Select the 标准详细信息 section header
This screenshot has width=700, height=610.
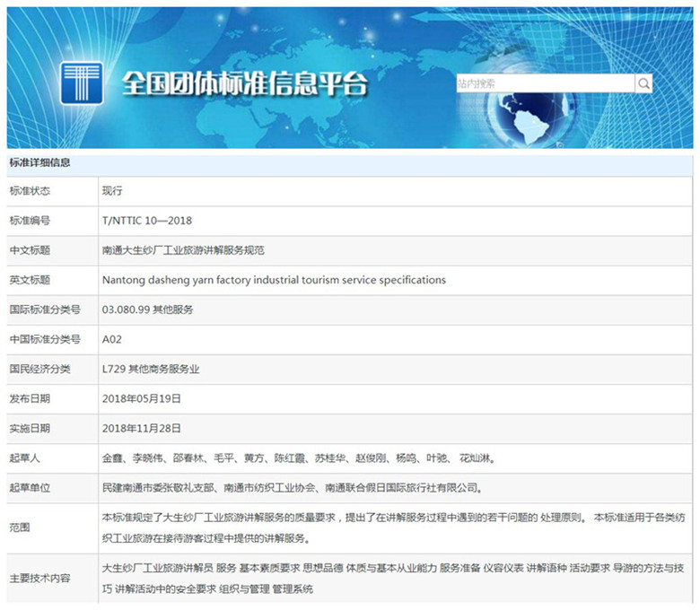coord(40,162)
